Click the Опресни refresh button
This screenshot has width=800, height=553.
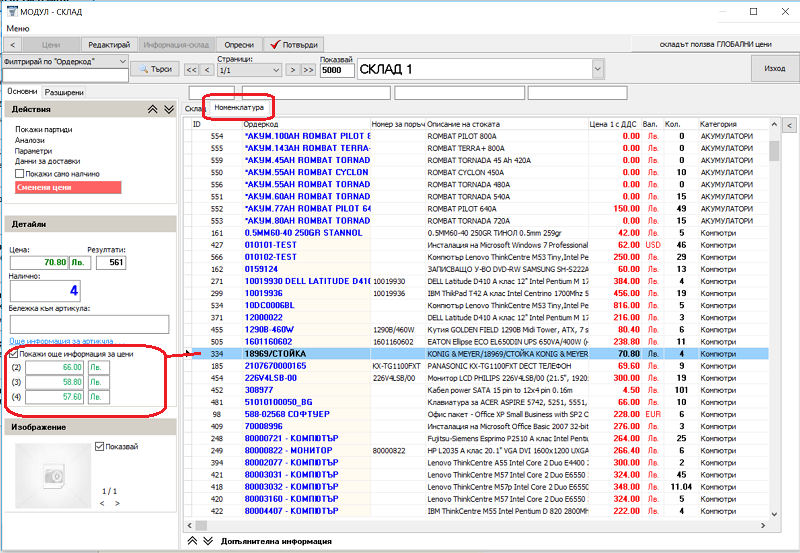pyautogui.click(x=239, y=45)
